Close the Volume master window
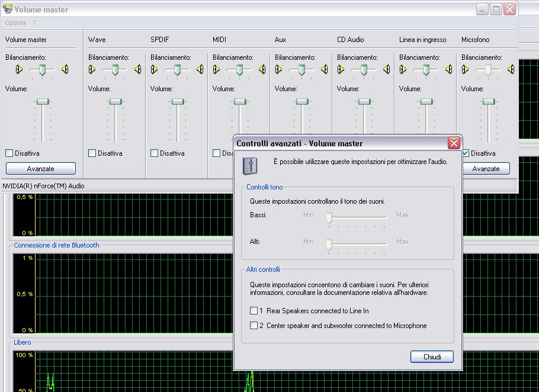This screenshot has width=539, height=392. pos(510,9)
